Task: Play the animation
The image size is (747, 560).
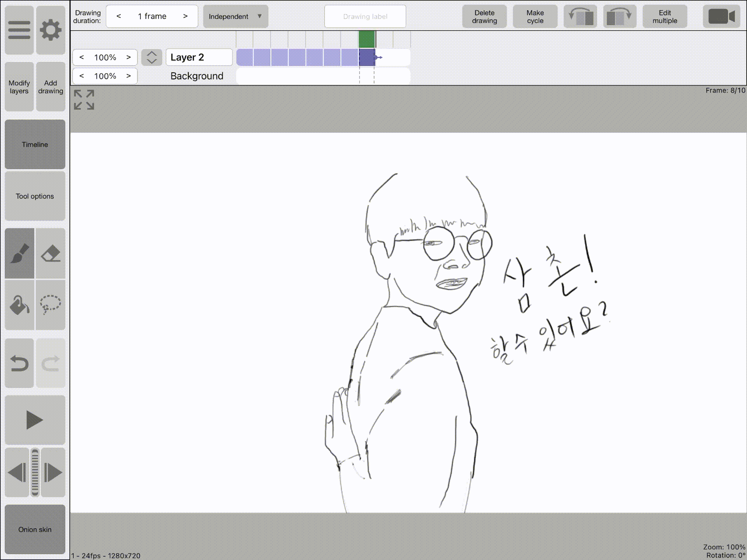Action: click(x=35, y=420)
